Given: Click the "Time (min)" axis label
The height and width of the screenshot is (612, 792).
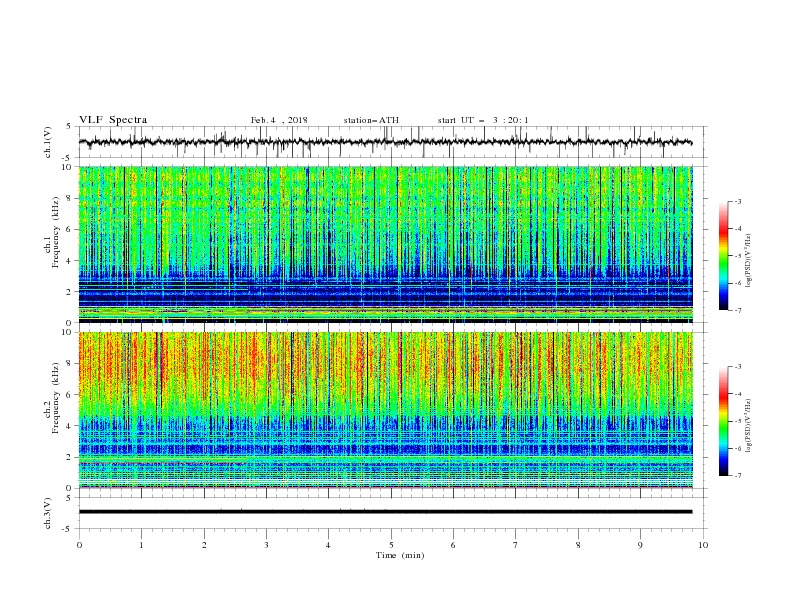Looking at the screenshot, I should [x=400, y=555].
